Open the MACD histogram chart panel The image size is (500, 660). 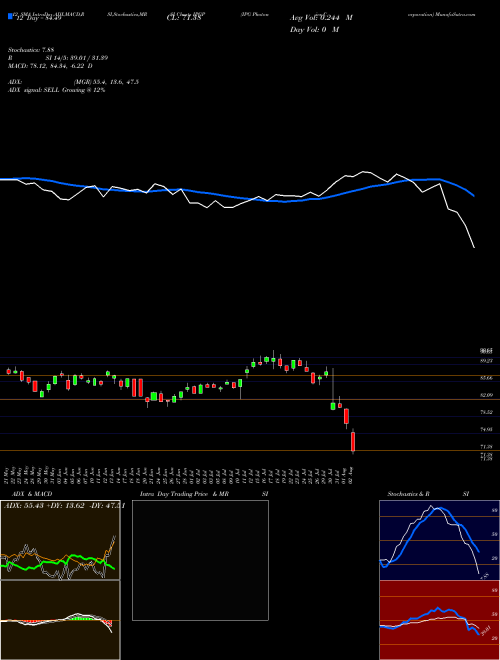pos(60,620)
